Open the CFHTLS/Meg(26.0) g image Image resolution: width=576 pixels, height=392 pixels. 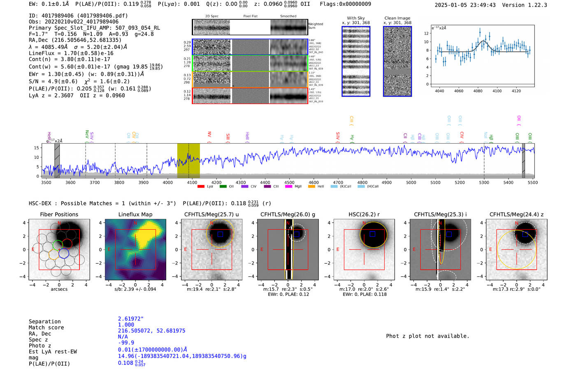(288, 250)
